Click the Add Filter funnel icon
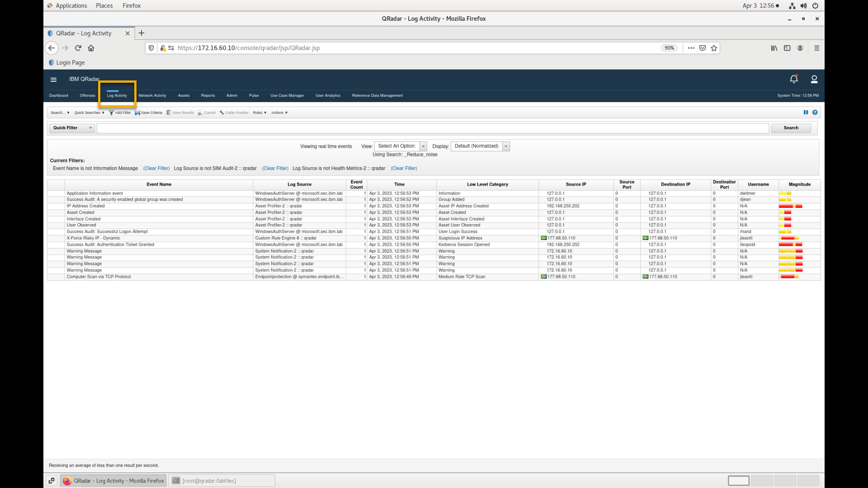Viewport: 868px width, 488px height. coord(111,113)
